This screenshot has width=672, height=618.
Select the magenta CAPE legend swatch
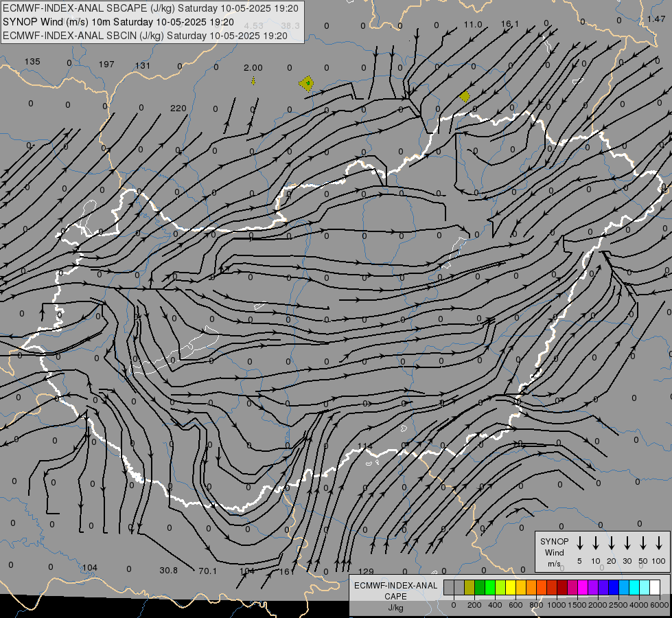coord(583,587)
